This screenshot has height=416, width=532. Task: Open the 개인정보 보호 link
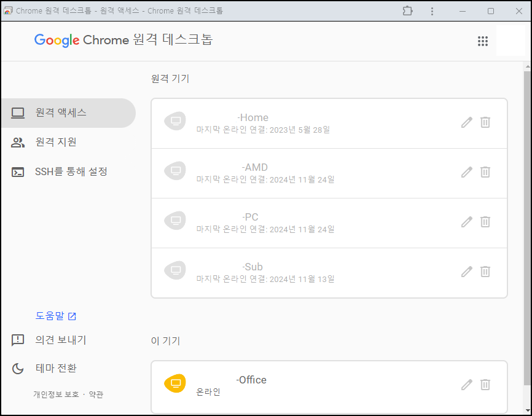56,394
